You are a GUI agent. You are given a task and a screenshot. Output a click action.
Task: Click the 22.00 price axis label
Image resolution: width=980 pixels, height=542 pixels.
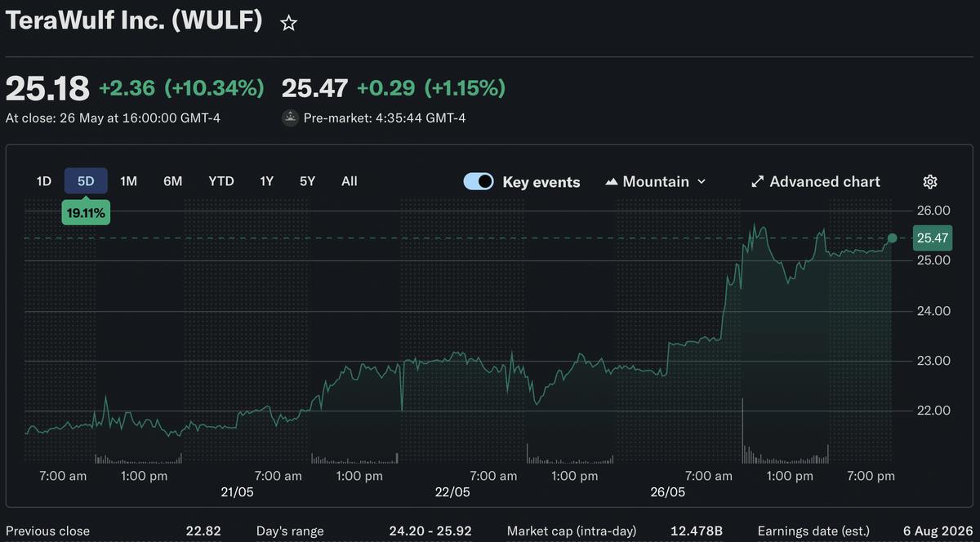[x=933, y=411]
